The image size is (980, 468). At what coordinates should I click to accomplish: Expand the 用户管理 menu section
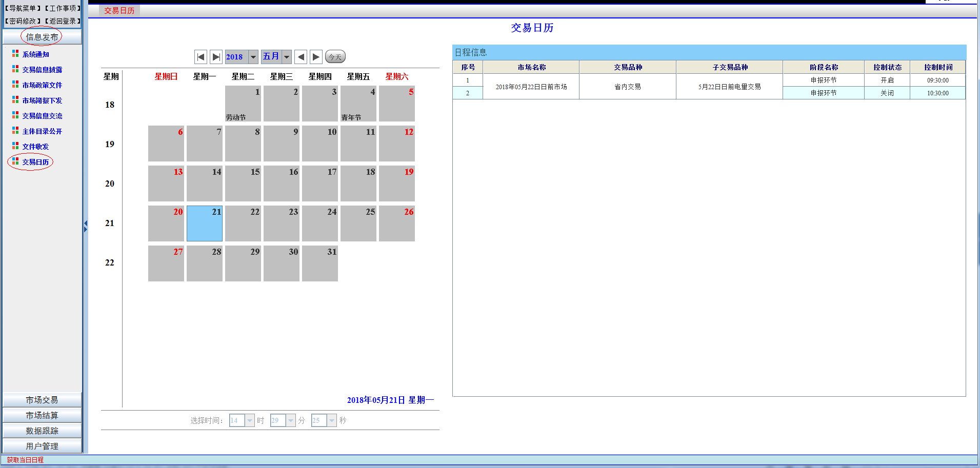[42, 446]
